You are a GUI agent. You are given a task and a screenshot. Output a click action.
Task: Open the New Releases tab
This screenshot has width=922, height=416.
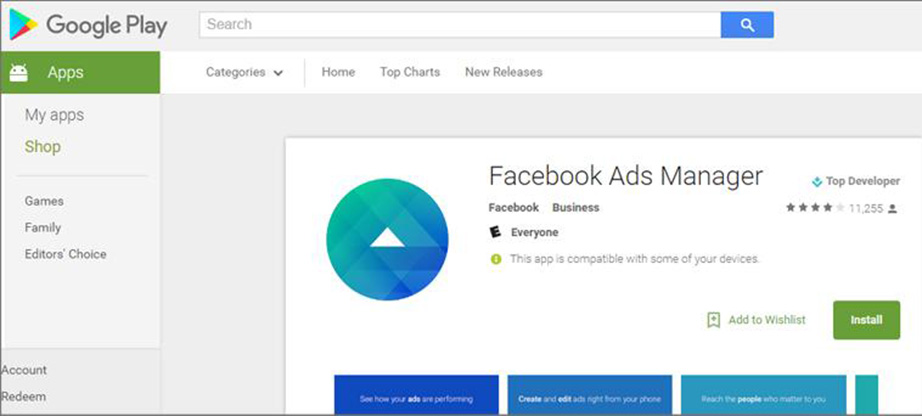point(504,72)
